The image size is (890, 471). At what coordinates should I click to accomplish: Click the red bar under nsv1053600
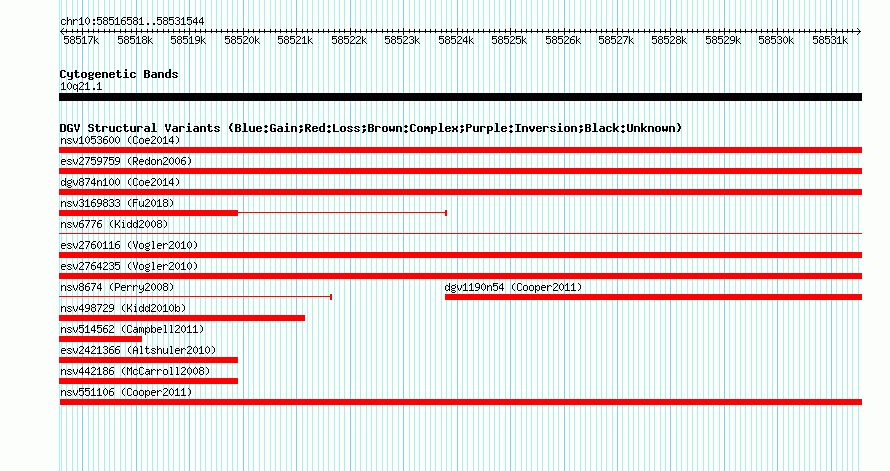(x=460, y=150)
